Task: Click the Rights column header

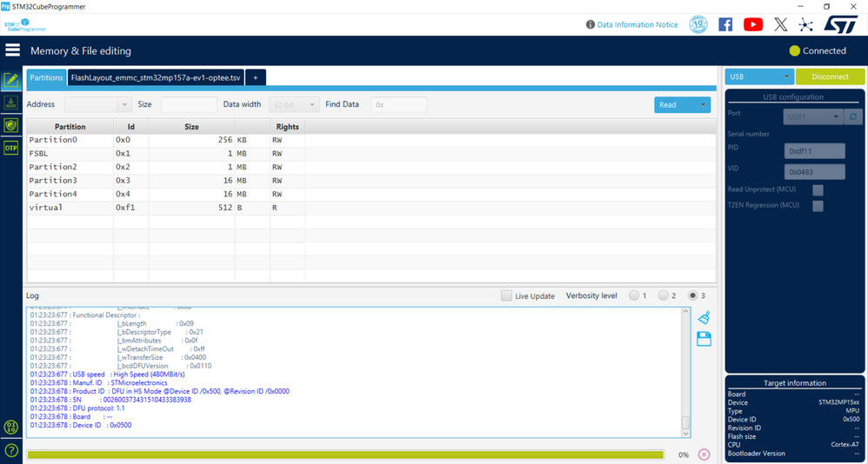Action: point(288,127)
